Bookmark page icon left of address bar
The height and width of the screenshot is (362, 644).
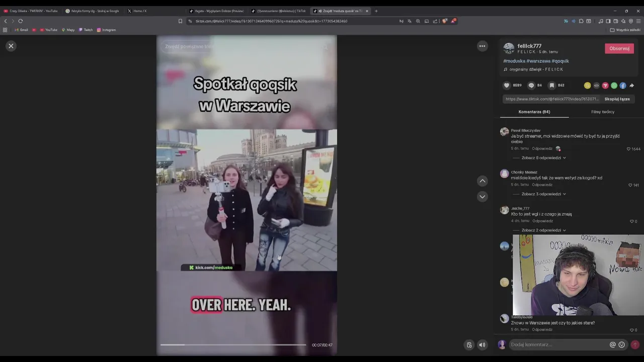(180, 21)
